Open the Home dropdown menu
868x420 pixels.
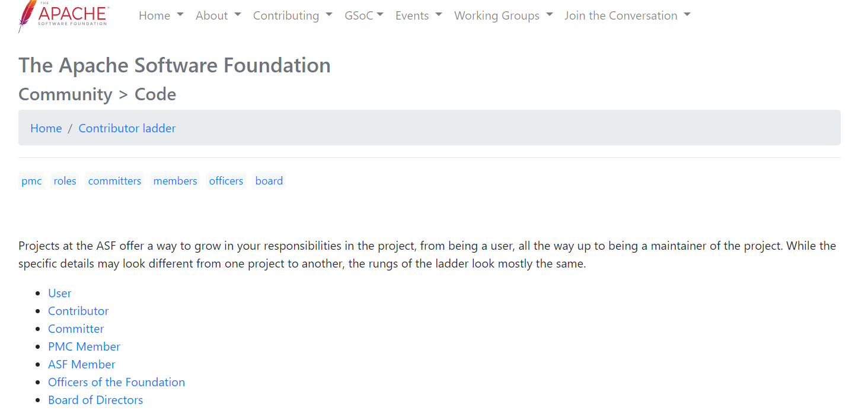point(161,16)
